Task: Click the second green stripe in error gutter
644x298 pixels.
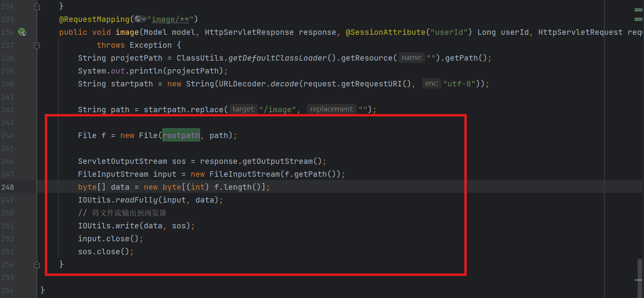Action: coord(638,19)
